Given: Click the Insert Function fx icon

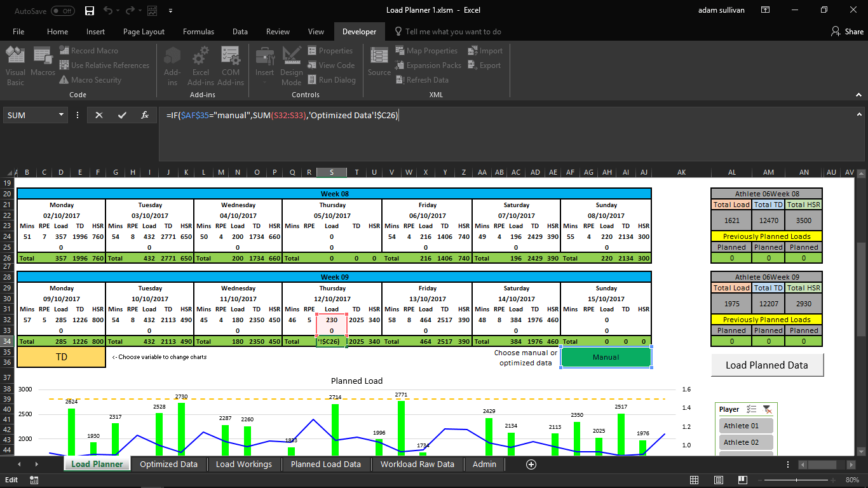Looking at the screenshot, I should click(x=145, y=115).
